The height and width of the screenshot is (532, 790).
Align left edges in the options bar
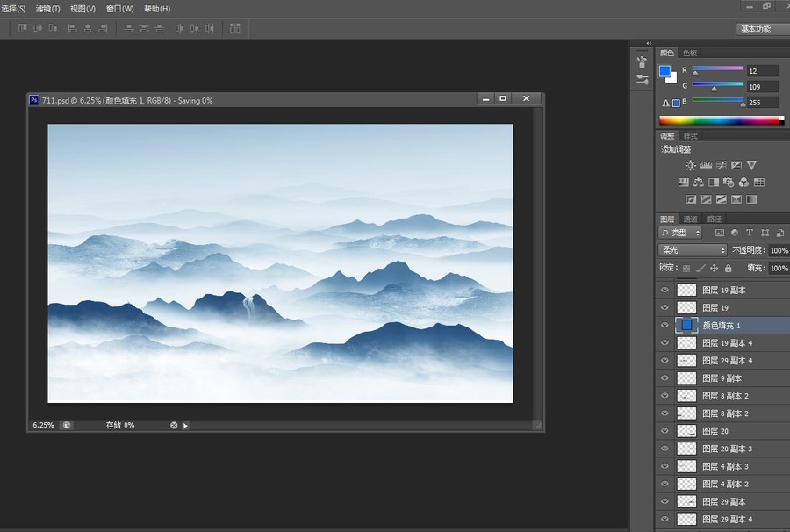(73, 29)
